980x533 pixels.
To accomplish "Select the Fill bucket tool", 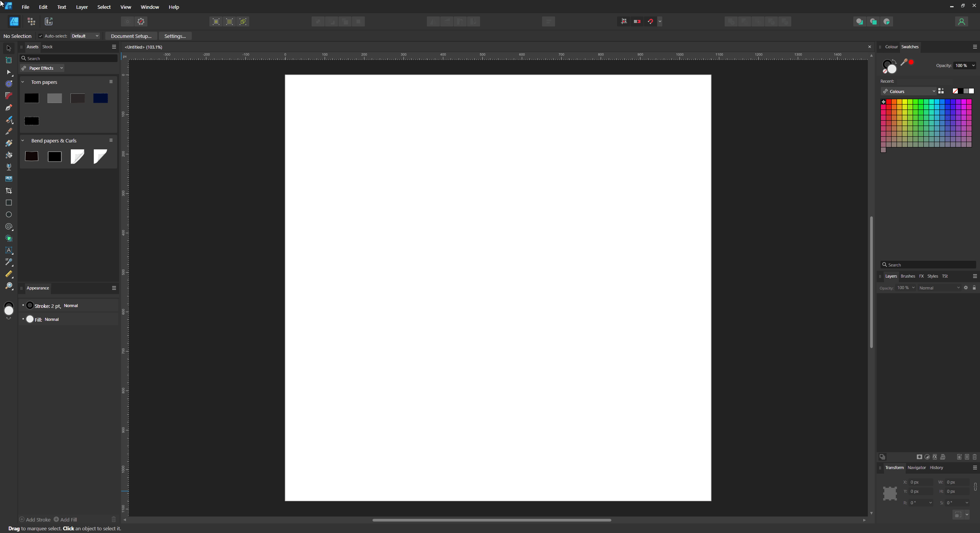I will point(9,155).
